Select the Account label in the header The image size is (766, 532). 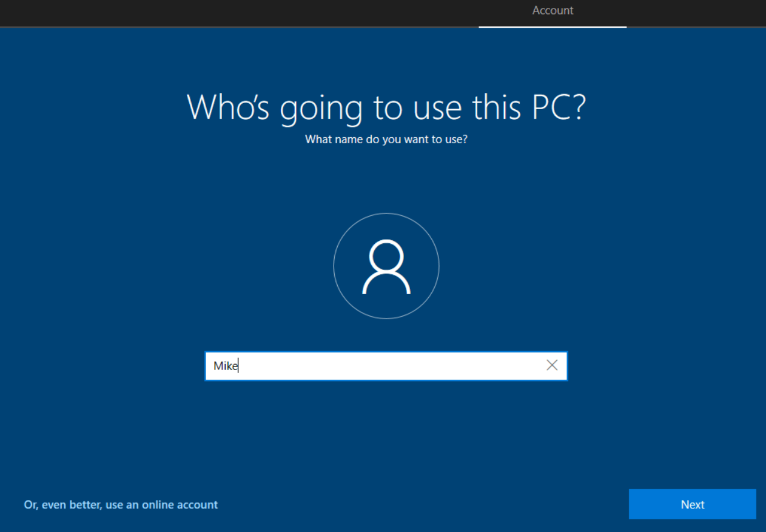553,10
